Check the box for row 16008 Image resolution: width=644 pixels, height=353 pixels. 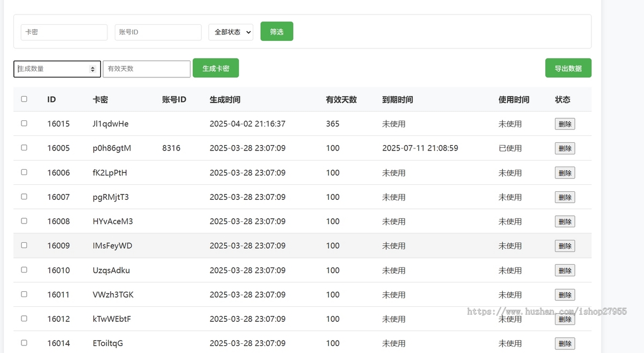pyautogui.click(x=24, y=221)
